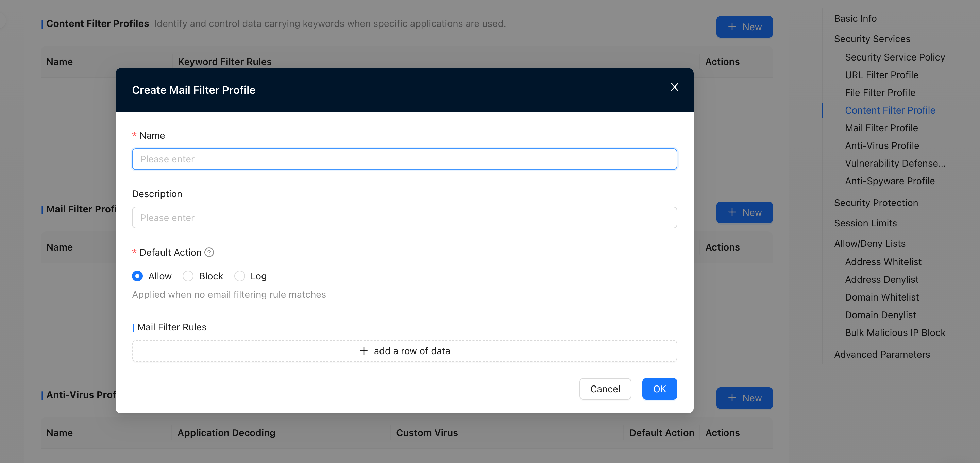
Task: Click New for Mail Filter Profiles
Action: pos(744,212)
